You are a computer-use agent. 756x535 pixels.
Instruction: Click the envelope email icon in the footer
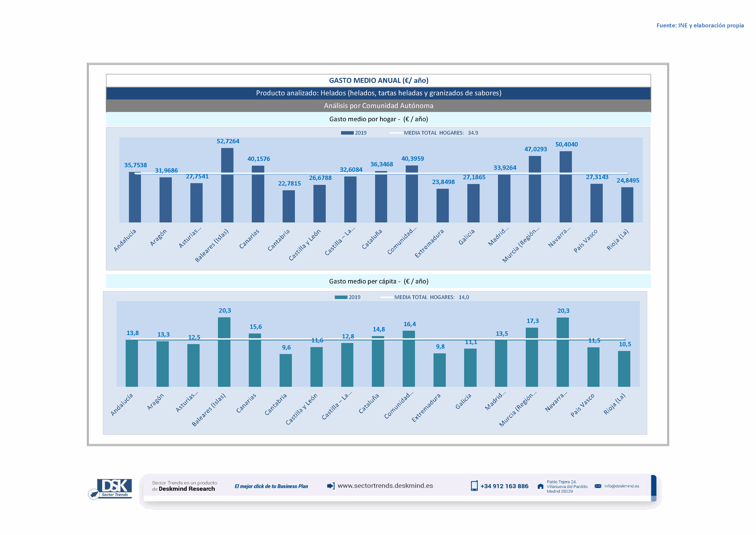pos(598,486)
